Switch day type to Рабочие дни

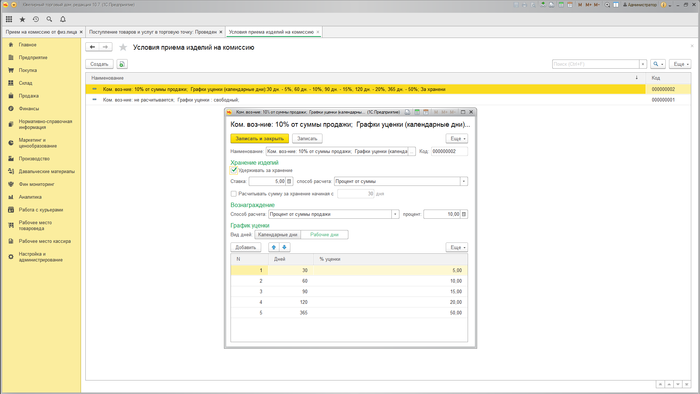pos(325,235)
